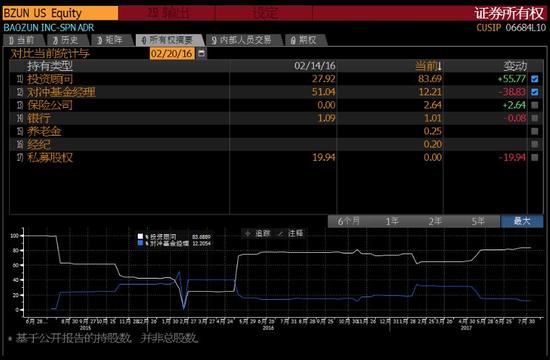Sort by the 当前 column arrow

click(x=440, y=66)
